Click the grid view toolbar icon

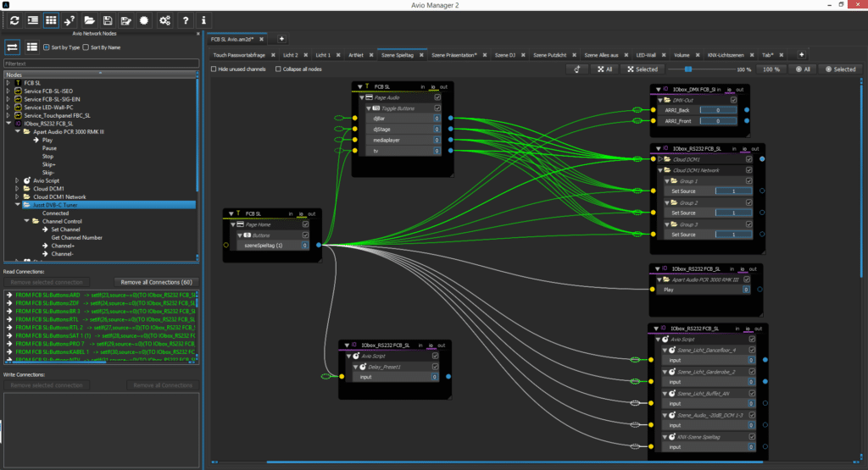(x=52, y=19)
